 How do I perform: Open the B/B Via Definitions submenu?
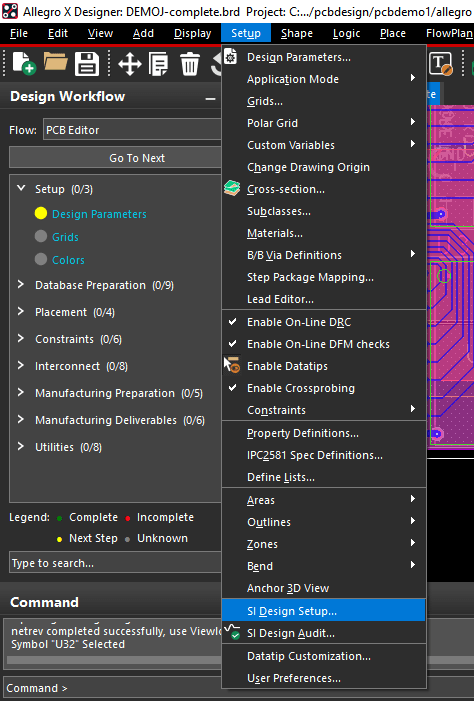[324, 255]
